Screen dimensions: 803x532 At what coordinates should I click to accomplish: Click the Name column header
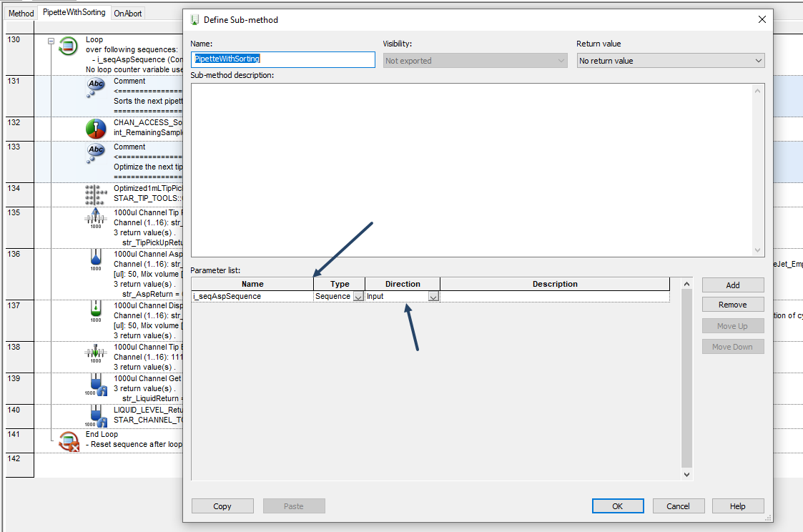click(252, 284)
